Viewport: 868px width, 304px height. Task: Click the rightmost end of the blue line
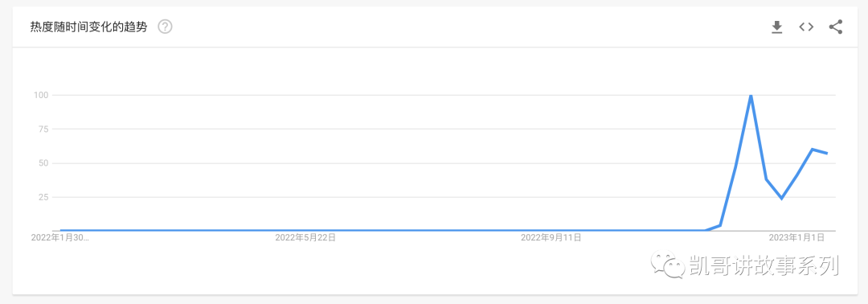827,154
